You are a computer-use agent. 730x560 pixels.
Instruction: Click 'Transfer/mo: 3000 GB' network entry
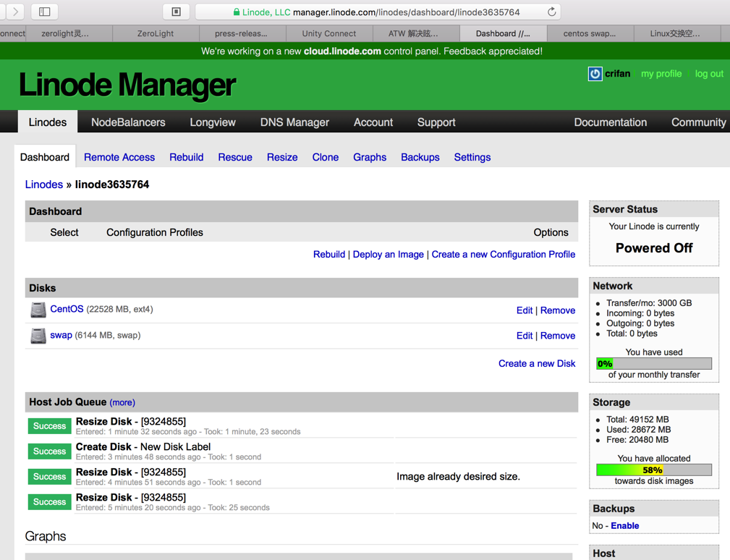pos(649,303)
